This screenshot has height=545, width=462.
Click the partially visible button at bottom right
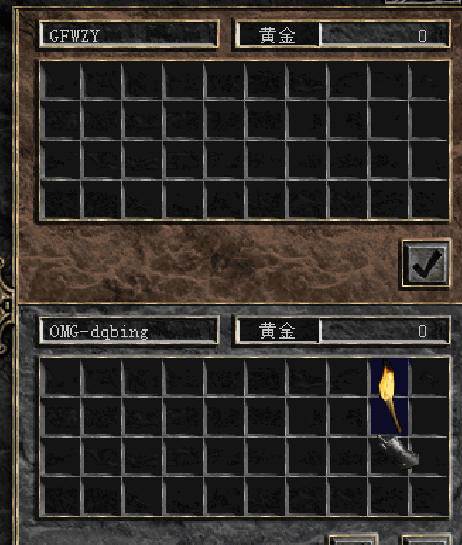pos(426,540)
